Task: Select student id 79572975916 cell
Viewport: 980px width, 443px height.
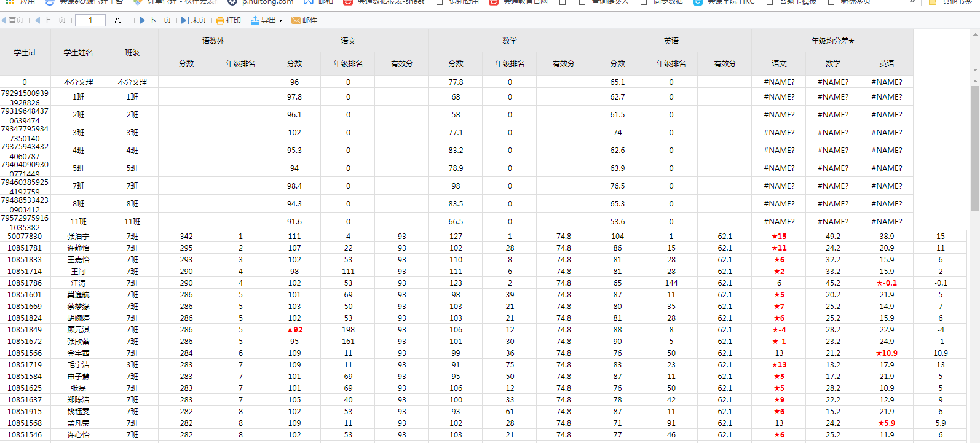Action: pos(25,222)
